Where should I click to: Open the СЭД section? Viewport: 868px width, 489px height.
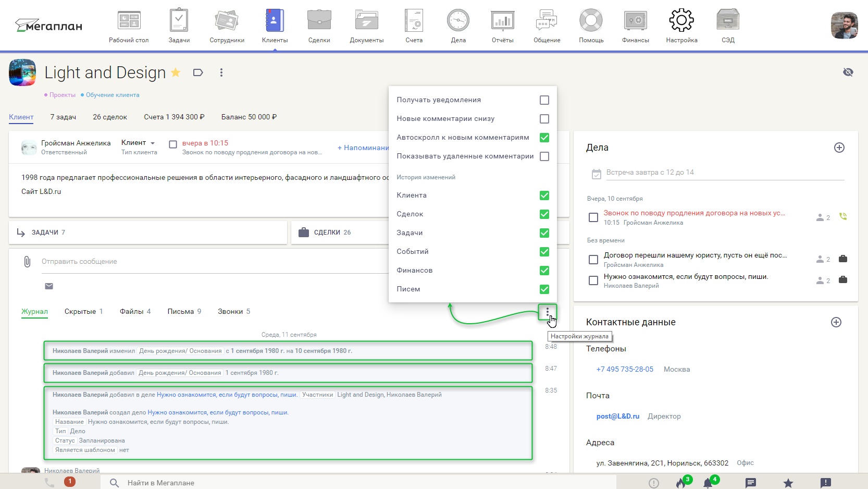coord(728,26)
